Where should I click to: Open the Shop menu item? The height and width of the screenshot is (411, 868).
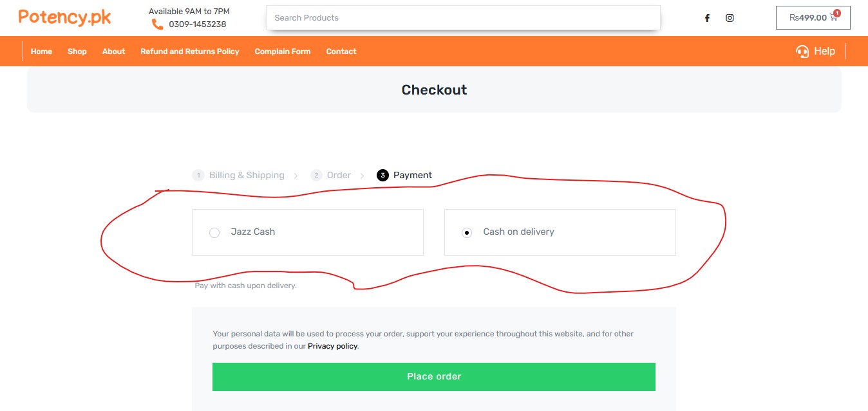77,51
